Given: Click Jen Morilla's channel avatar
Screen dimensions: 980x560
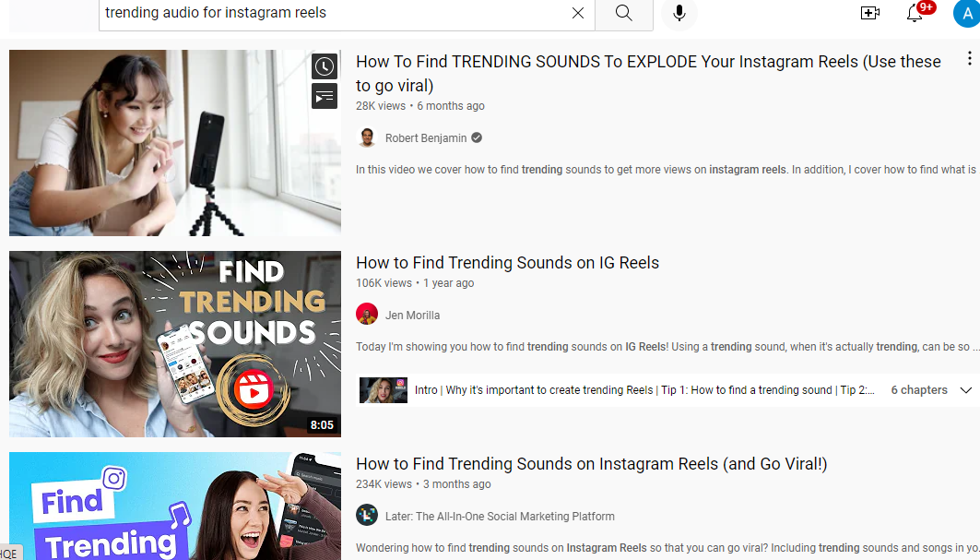Looking at the screenshot, I should [x=367, y=314].
